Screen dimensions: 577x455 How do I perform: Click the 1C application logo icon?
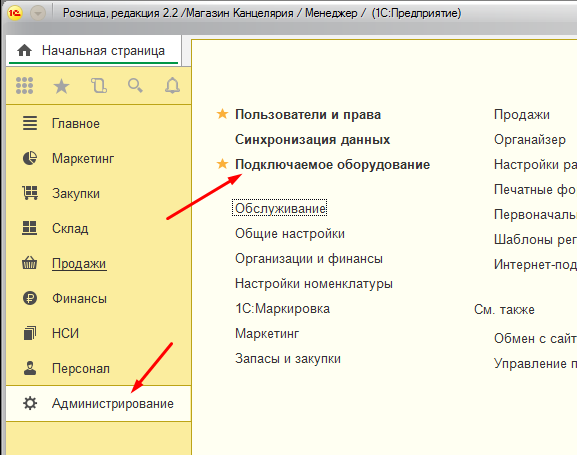pos(15,13)
